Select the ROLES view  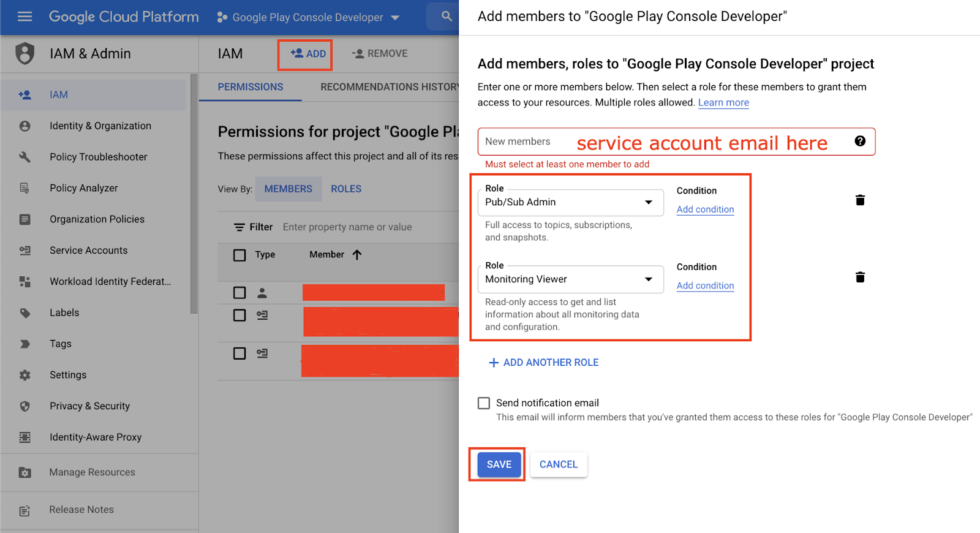[x=346, y=189]
